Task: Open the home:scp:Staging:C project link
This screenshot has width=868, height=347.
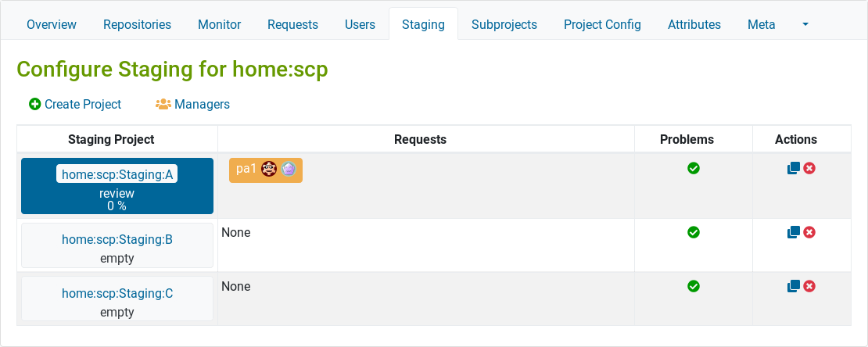Action: 117,293
